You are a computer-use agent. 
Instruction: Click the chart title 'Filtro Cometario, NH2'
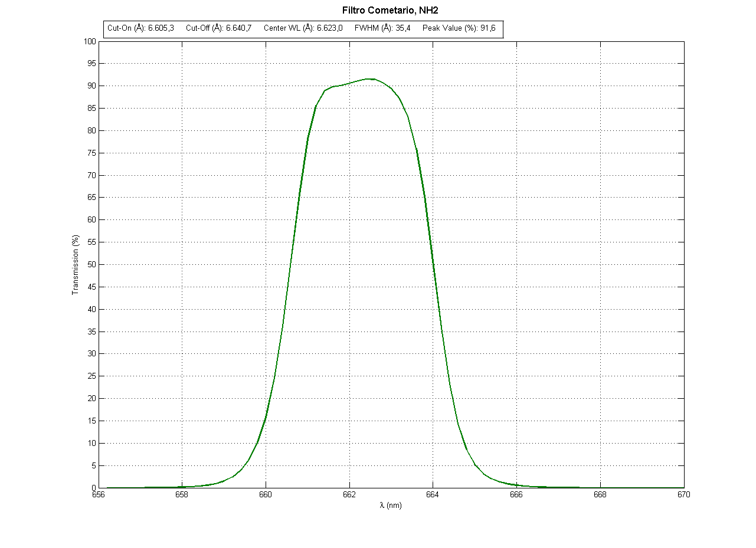[390, 11]
